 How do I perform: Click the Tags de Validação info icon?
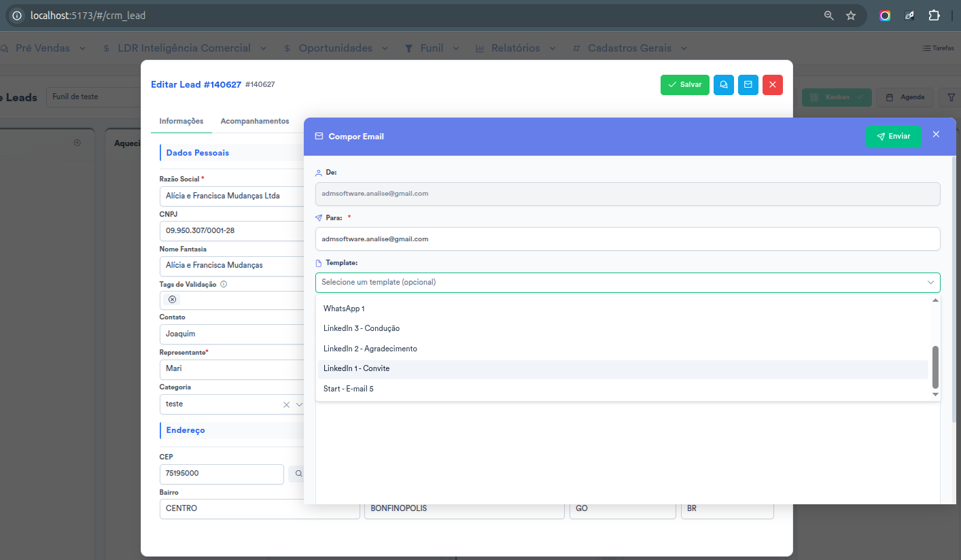[x=224, y=285]
